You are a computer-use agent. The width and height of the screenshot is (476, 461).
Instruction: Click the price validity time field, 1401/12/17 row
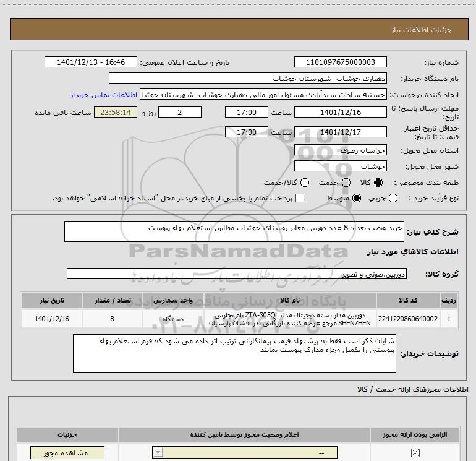(247, 132)
